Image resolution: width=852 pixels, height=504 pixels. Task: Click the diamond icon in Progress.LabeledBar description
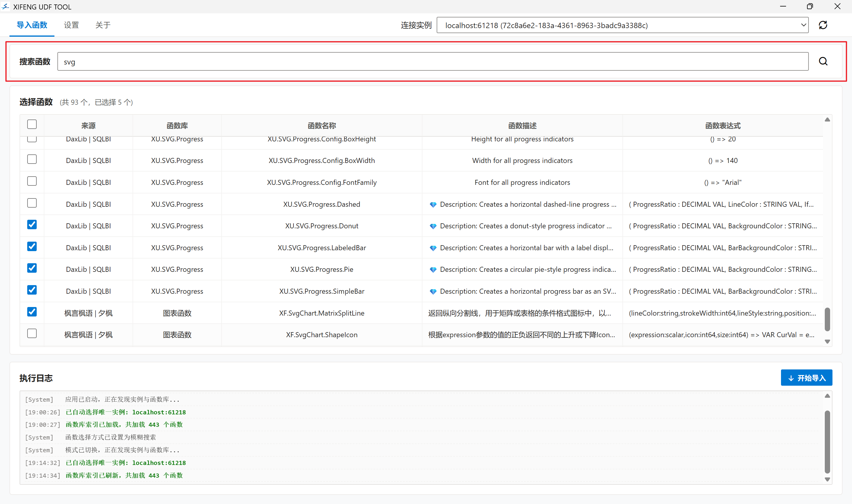tap(433, 248)
